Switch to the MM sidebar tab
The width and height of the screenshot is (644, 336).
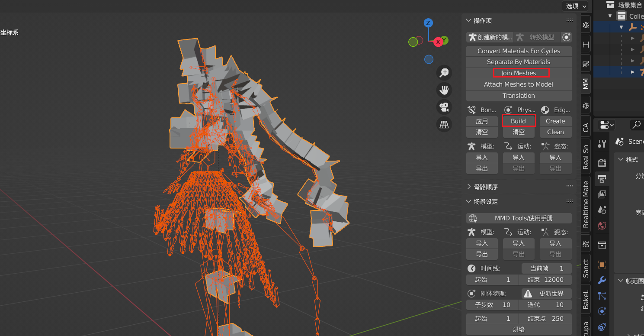586,84
